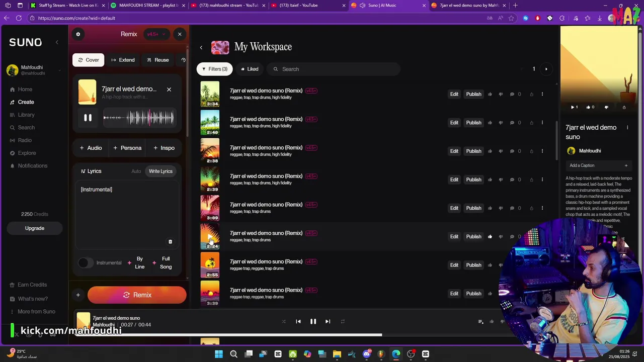The width and height of the screenshot is (644, 362).
Task: Add Inspo to the remix
Action: click(164, 148)
